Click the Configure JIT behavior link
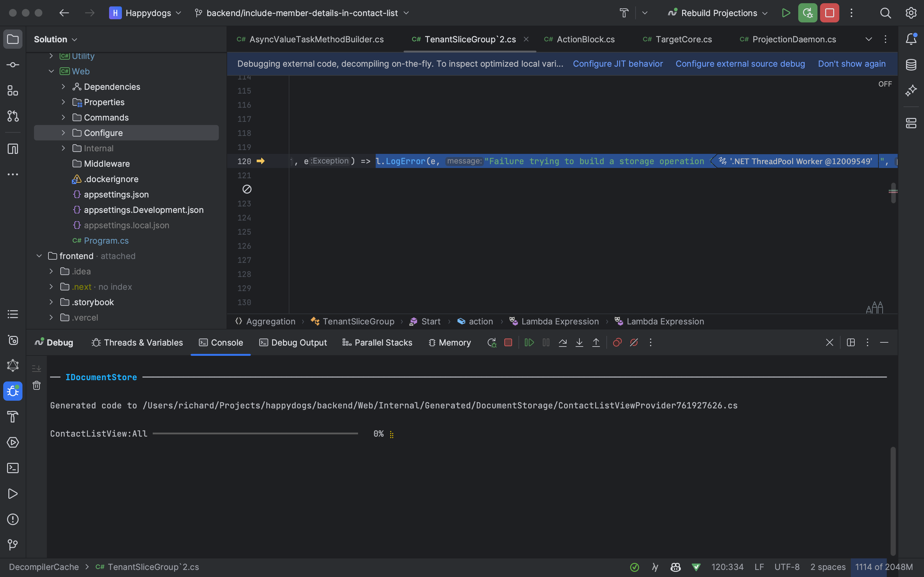The width and height of the screenshot is (924, 577). (x=617, y=64)
